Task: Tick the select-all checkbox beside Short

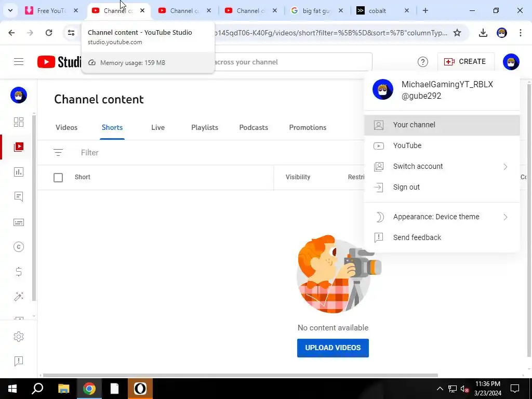Action: [58, 178]
